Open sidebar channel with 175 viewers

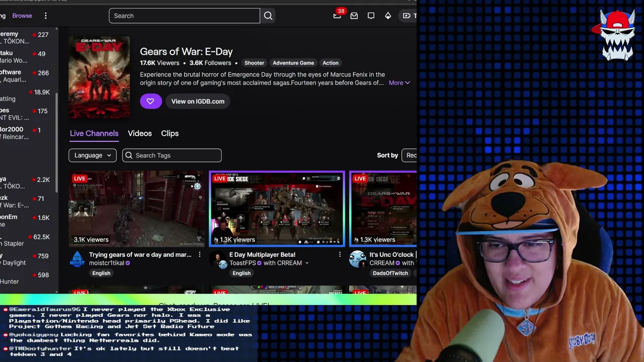pyautogui.click(x=25, y=114)
